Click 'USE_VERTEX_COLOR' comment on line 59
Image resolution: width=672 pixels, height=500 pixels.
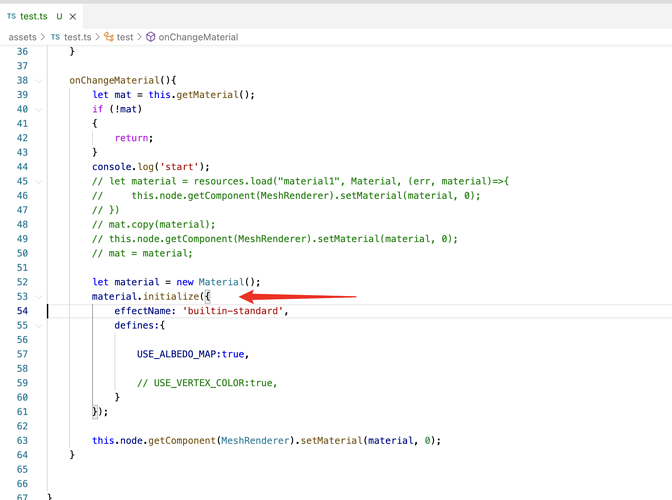pos(201,383)
